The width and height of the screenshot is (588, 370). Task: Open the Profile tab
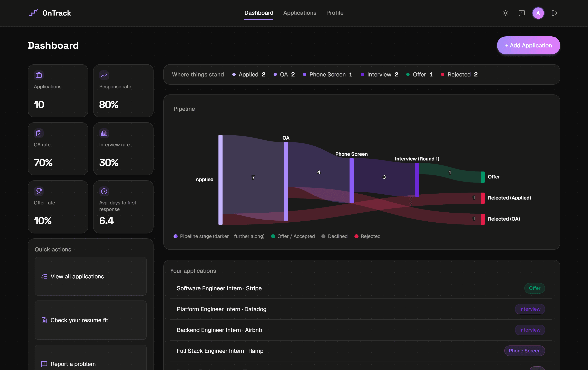(x=335, y=13)
